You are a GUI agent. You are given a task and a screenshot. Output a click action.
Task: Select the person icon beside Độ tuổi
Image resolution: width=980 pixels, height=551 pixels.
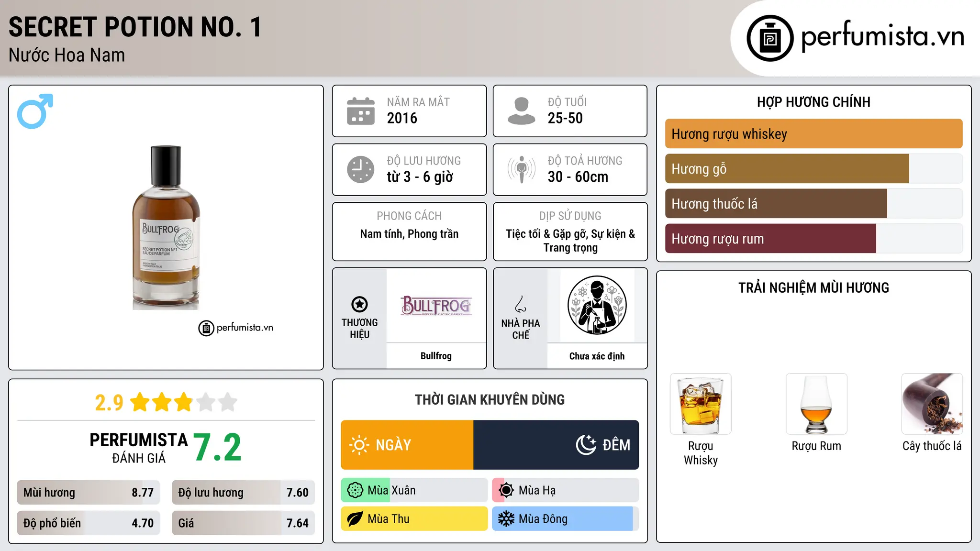click(x=522, y=111)
